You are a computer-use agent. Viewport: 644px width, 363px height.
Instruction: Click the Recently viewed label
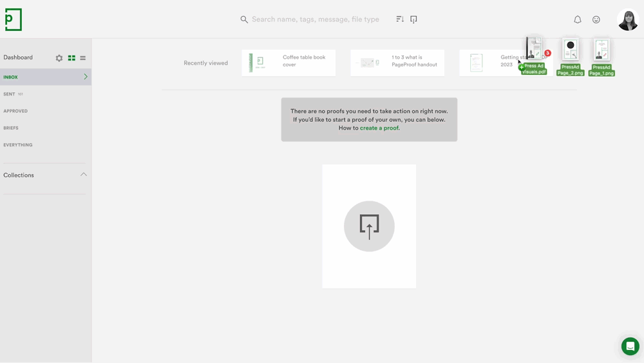[206, 63]
